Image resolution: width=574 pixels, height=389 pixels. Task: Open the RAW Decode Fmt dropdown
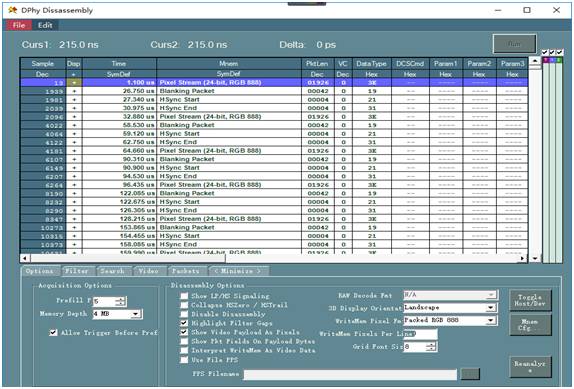point(491,295)
